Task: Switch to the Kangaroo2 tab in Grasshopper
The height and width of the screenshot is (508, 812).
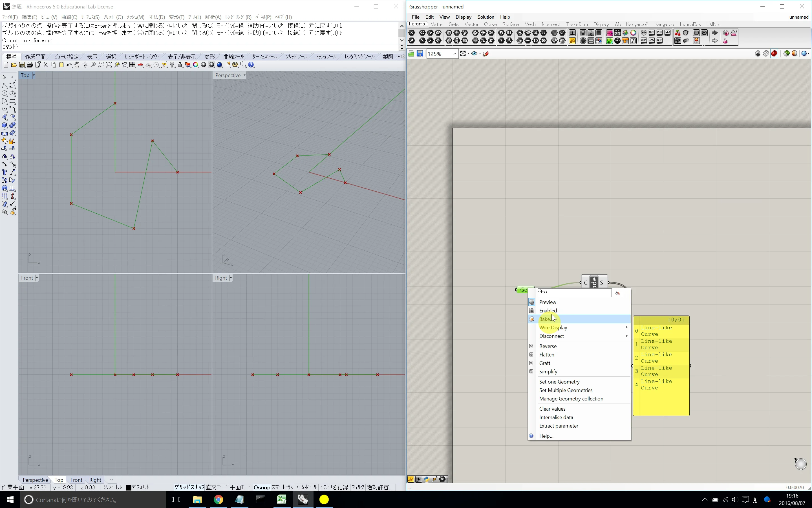Action: [x=637, y=24]
